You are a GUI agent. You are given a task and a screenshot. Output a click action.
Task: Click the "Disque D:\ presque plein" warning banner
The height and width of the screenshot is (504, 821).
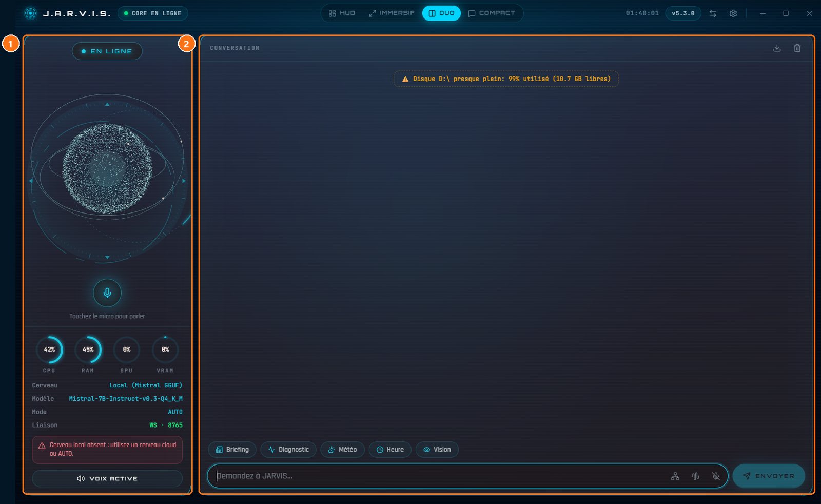coord(506,79)
